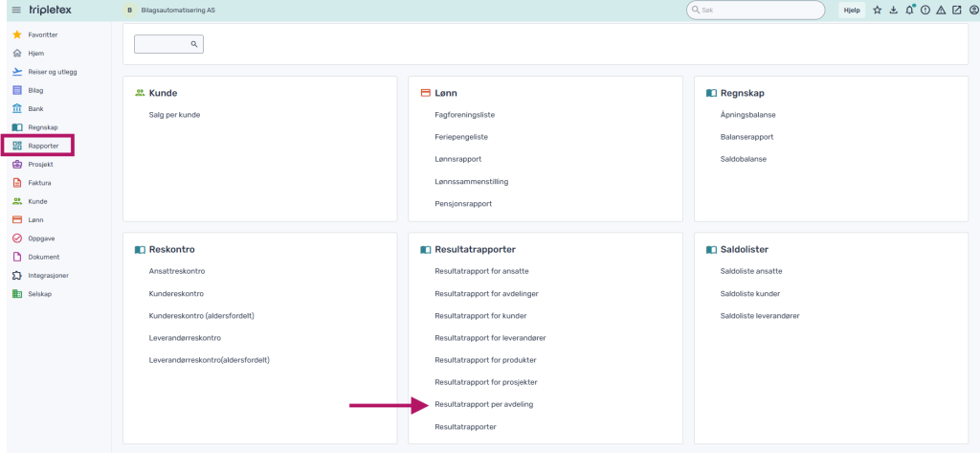Open Regnskap in the sidebar
The width and height of the screenshot is (980, 453).
pos(42,127)
